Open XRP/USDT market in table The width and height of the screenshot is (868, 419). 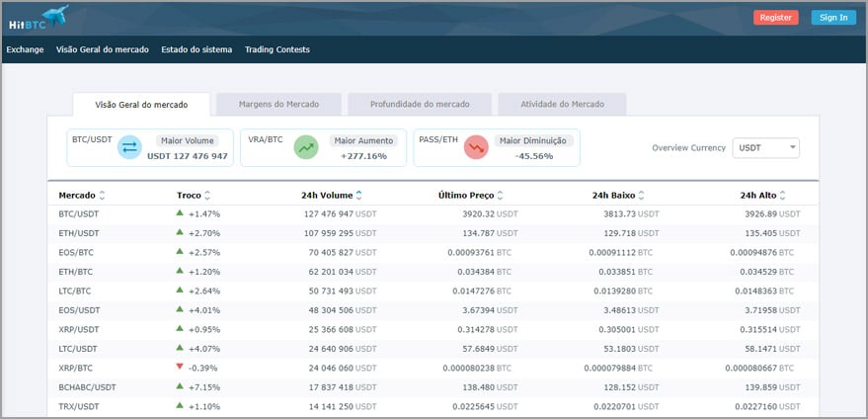[79, 329]
